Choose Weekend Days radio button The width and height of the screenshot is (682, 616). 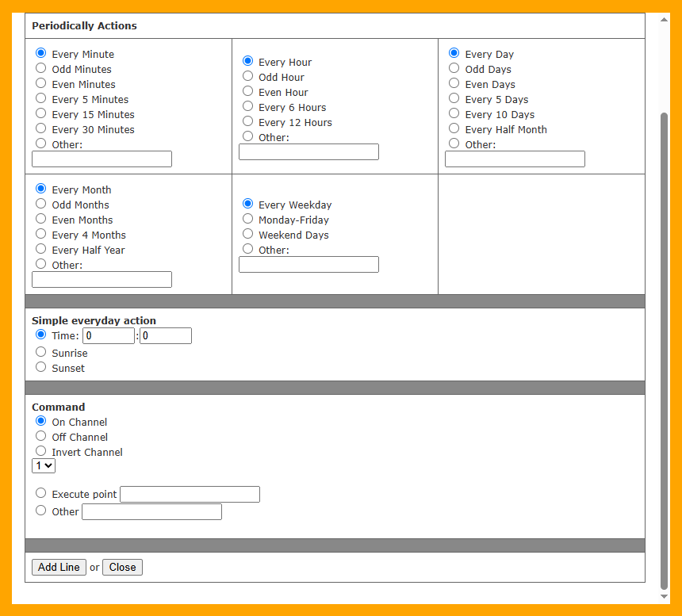click(248, 235)
